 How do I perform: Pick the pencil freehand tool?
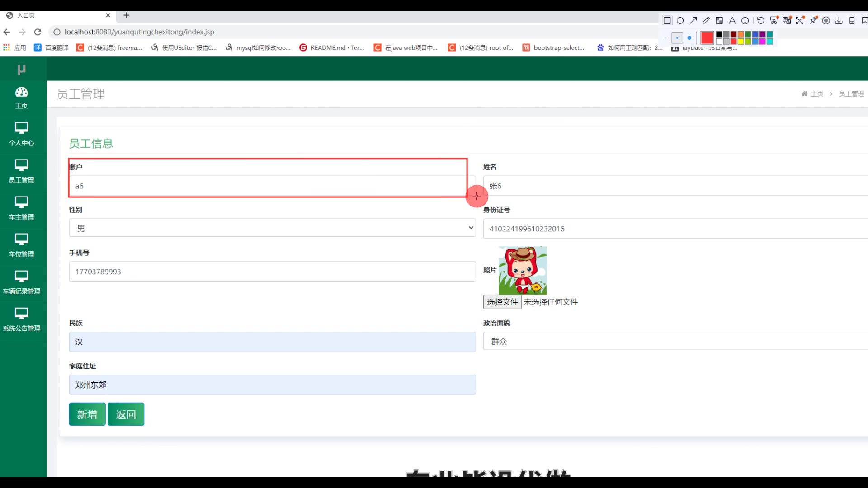click(706, 21)
